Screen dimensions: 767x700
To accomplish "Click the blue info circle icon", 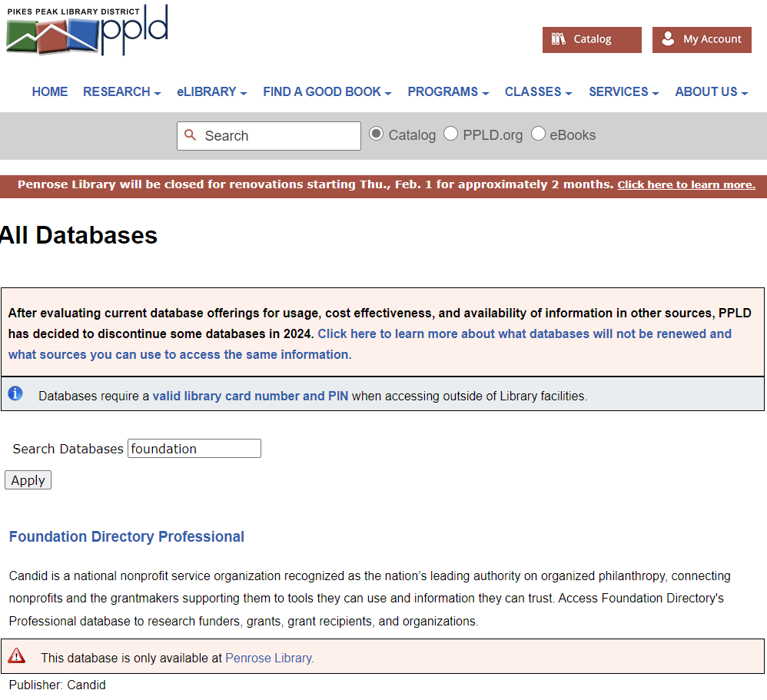I will click(x=15, y=394).
